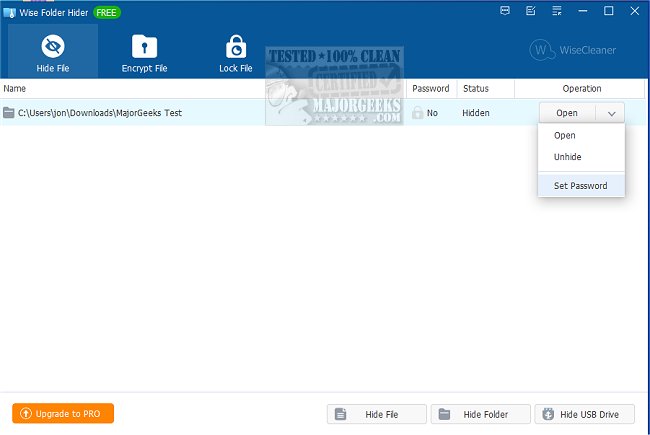Open the Lock File tab
The image size is (650, 435).
235,51
